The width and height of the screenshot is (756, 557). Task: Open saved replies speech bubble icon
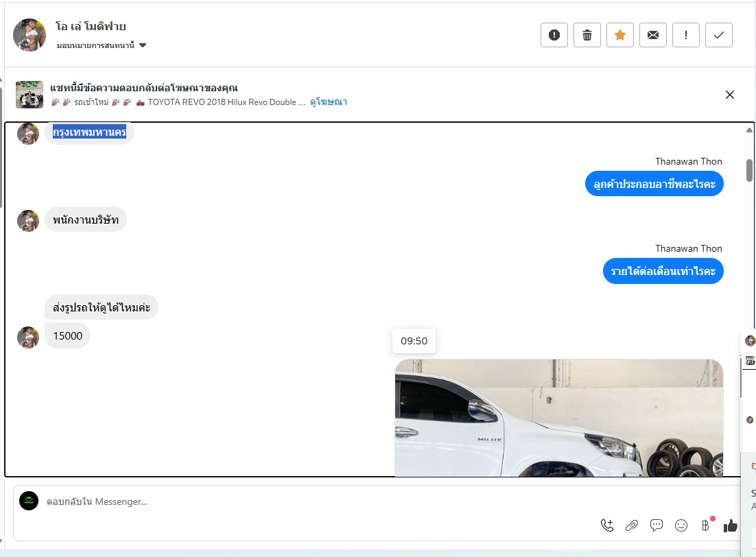[x=657, y=525]
